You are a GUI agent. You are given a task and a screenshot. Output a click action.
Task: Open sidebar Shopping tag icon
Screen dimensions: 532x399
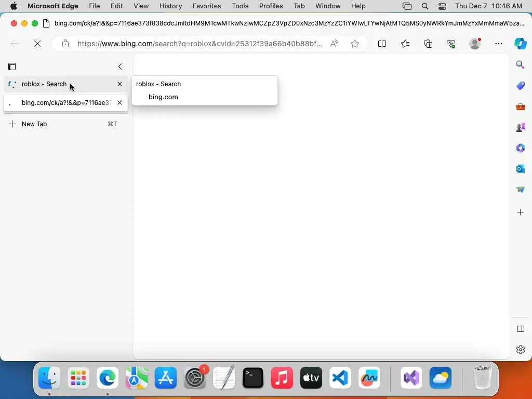click(521, 86)
